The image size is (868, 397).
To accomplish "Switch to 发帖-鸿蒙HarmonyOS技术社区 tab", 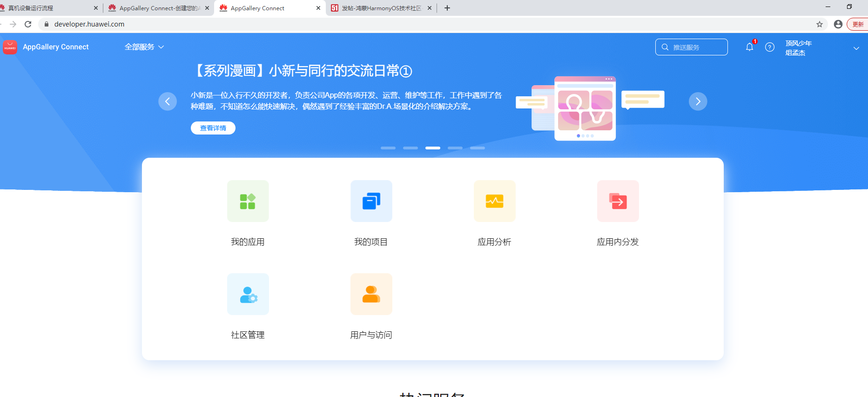I will point(381,8).
